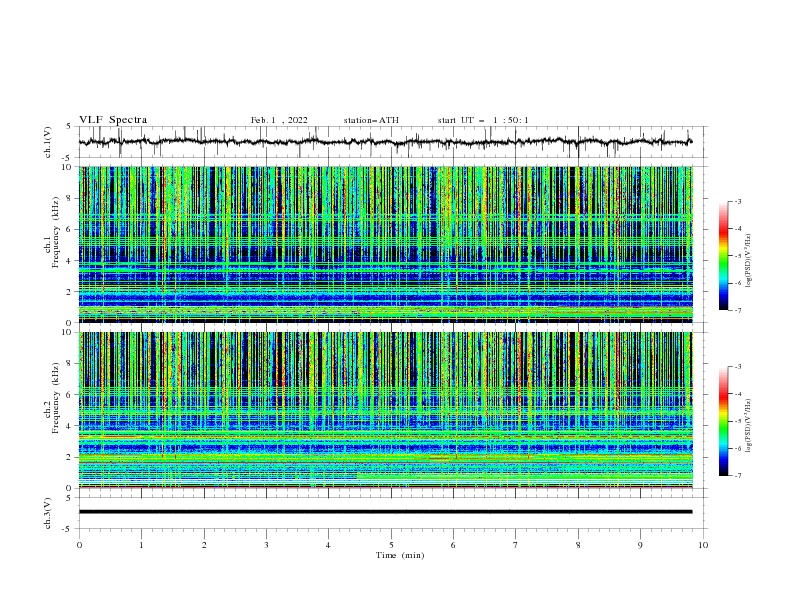Image resolution: width=792 pixels, height=612 pixels.
Task: Click the ch.1(V) axis "5" tick label
Action: point(68,127)
